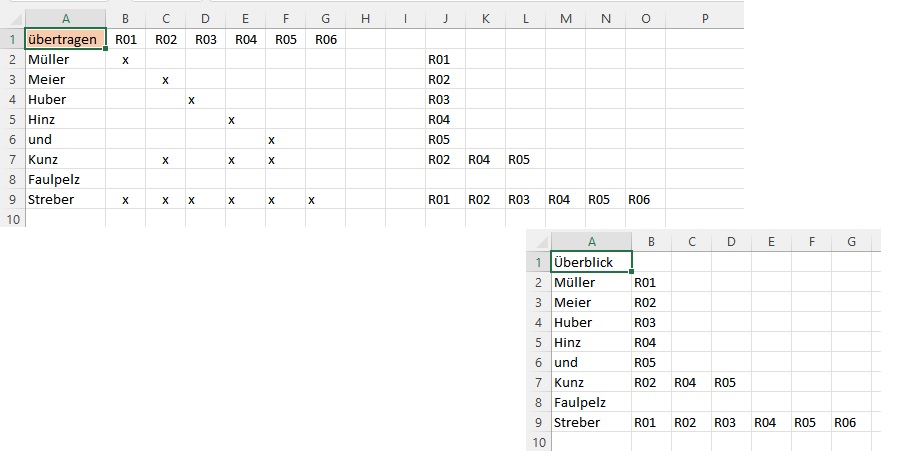Select cell J6 R05 in übertragen sheet
Viewport: 909px width, 463px height.
click(x=445, y=139)
